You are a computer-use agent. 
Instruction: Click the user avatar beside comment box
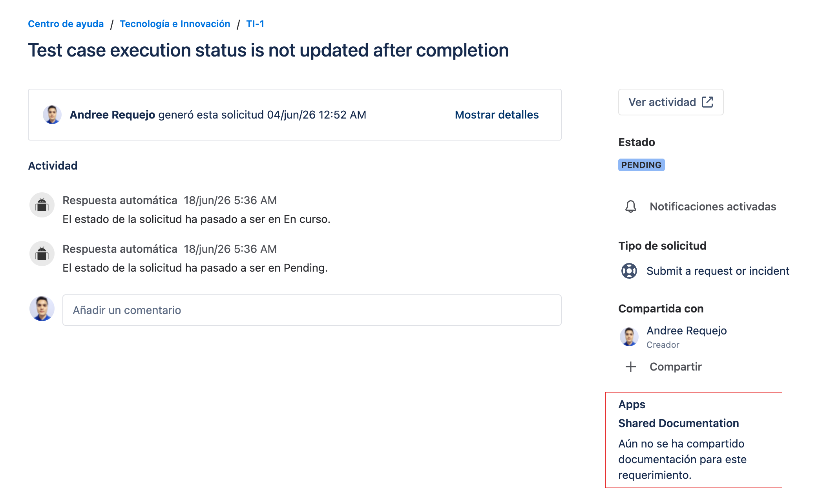pos(42,309)
